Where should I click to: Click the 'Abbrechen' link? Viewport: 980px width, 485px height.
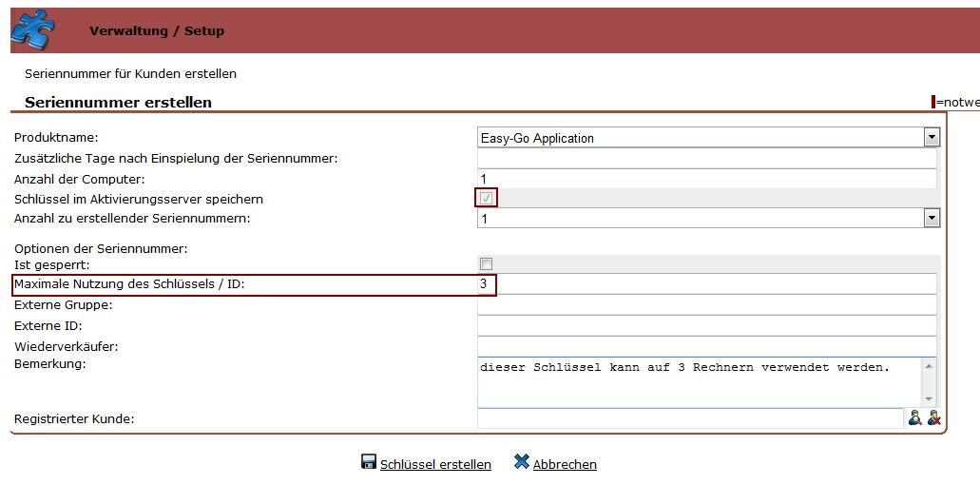[x=565, y=465]
